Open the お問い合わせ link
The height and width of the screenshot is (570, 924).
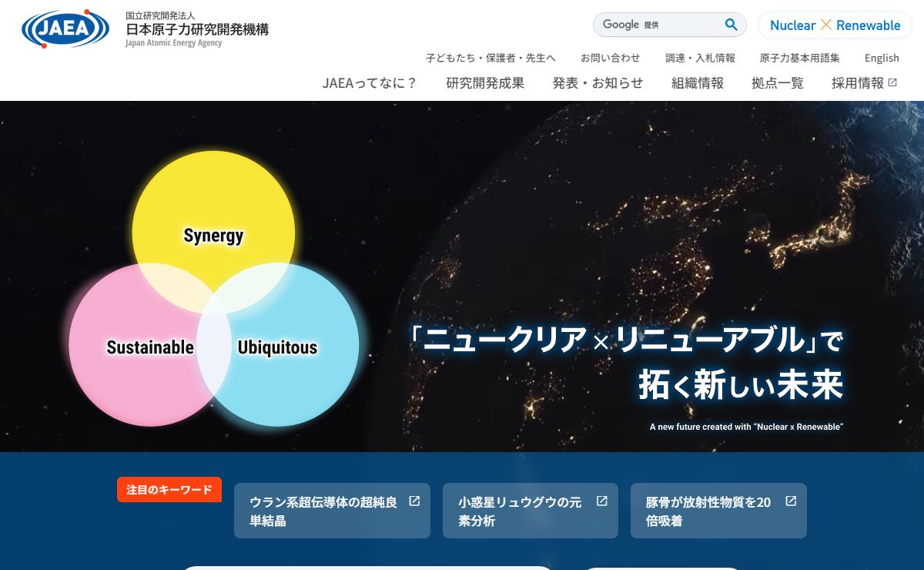(611, 58)
